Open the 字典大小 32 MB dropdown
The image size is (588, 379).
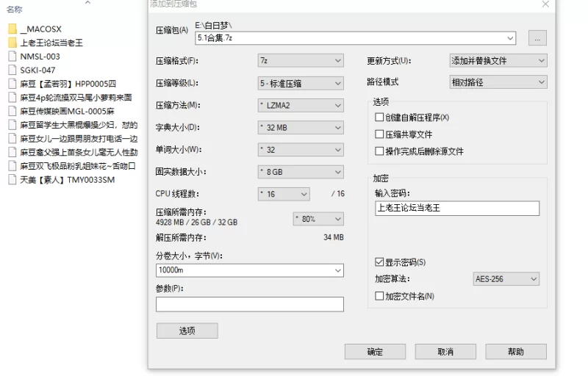(301, 128)
